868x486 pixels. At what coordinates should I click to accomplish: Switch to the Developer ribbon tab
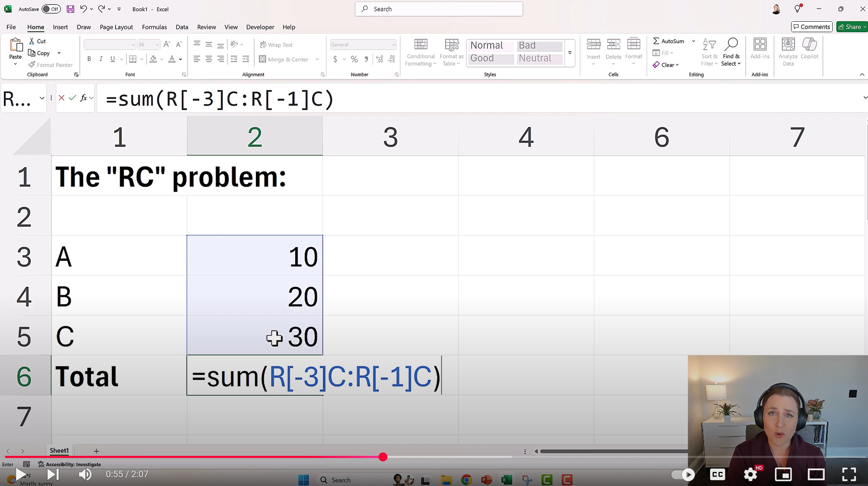(x=260, y=27)
